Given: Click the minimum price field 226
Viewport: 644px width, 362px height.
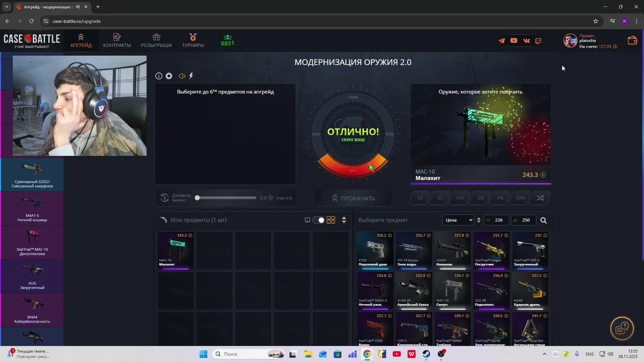Looking at the screenshot, I should (496, 220).
